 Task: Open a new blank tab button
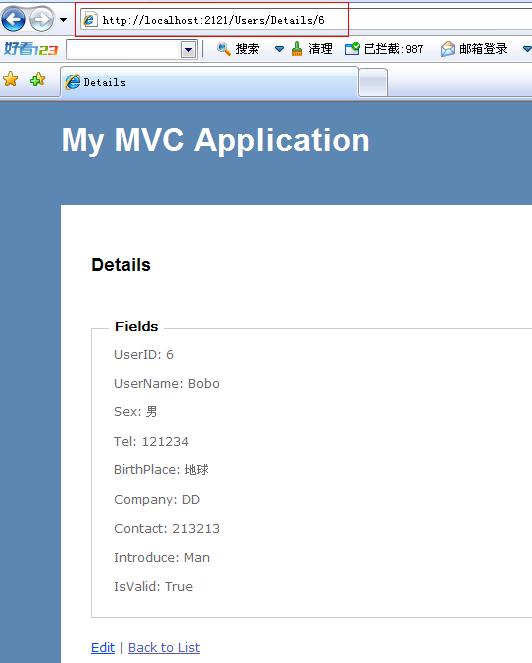373,82
